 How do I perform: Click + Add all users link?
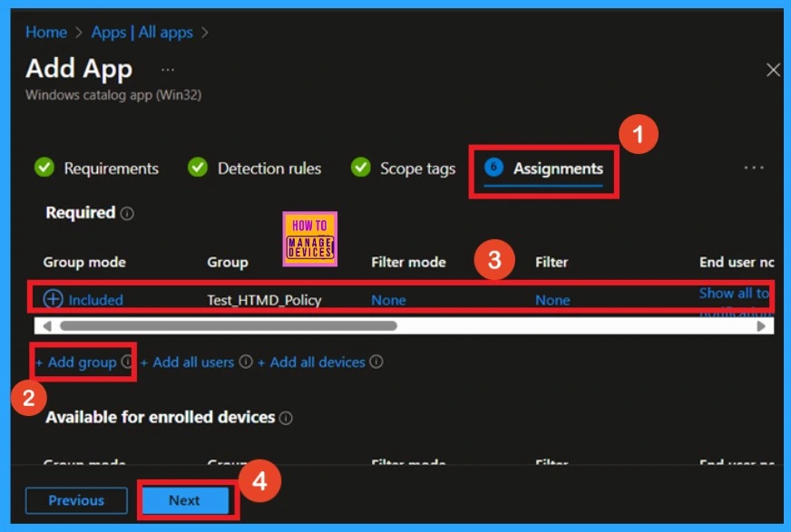pos(187,363)
